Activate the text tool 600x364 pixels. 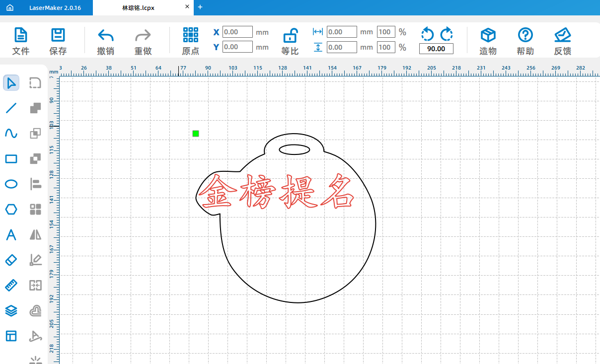click(11, 235)
